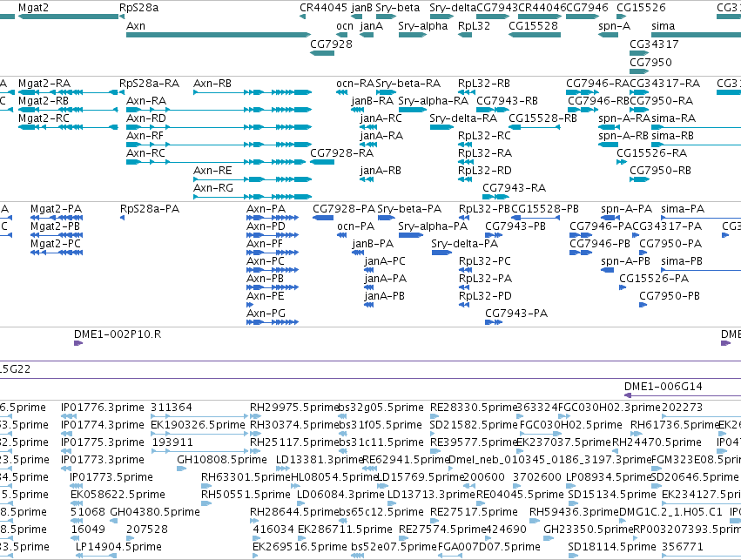
Task: Click the DME1-002P10.R BAC end label
Action: (x=118, y=334)
